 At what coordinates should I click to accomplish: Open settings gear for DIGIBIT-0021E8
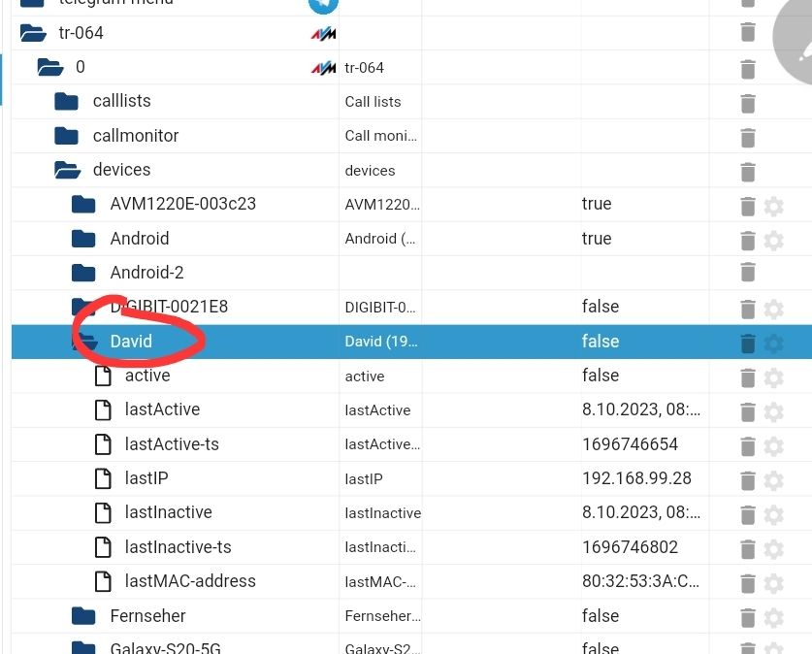tap(773, 310)
